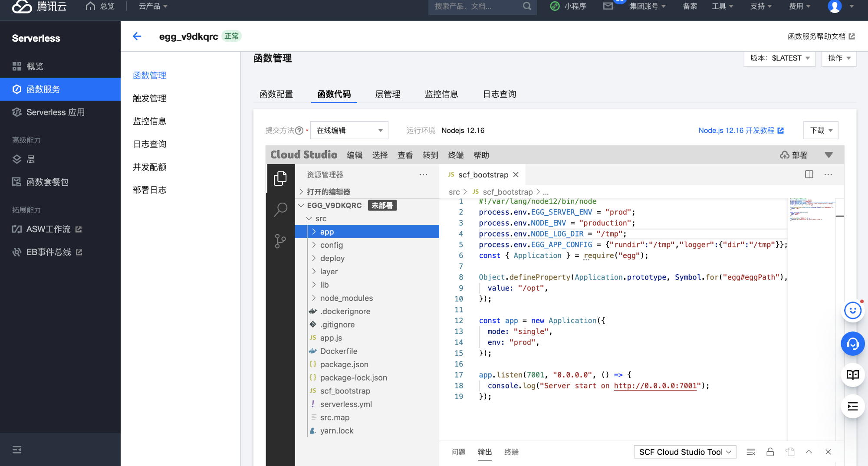Open the 小程序 mini program link
Viewport: 868px width, 466px height.
tap(568, 6)
